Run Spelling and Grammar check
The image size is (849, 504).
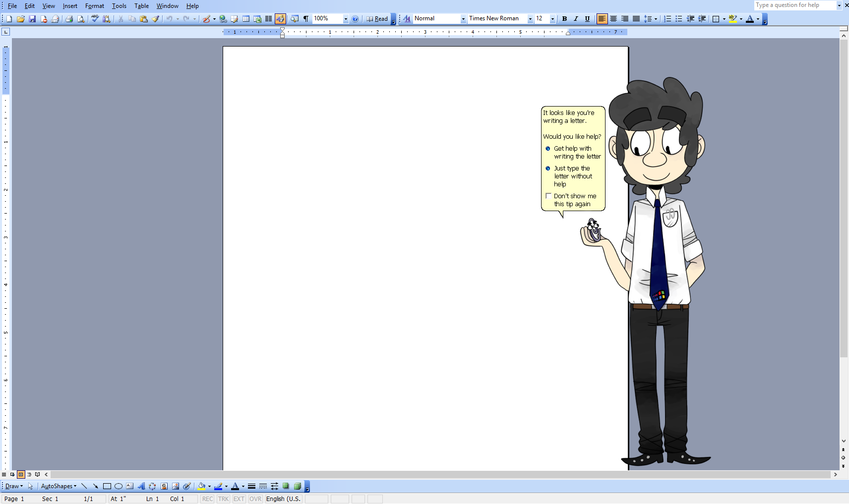(x=95, y=19)
